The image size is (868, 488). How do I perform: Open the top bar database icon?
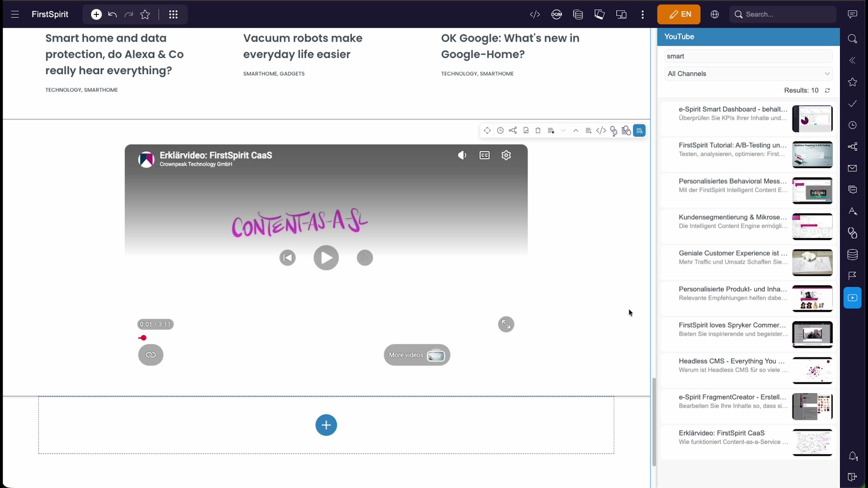point(578,14)
